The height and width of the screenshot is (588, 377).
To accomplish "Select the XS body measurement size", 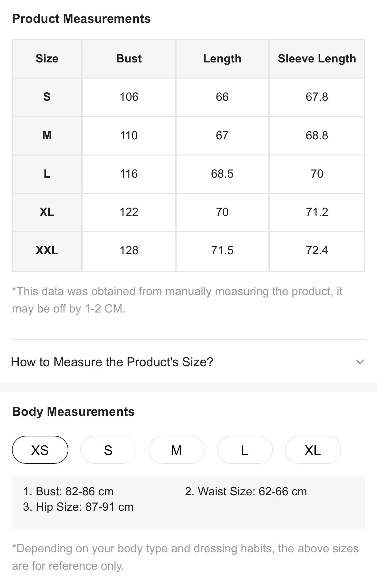I will (x=40, y=450).
